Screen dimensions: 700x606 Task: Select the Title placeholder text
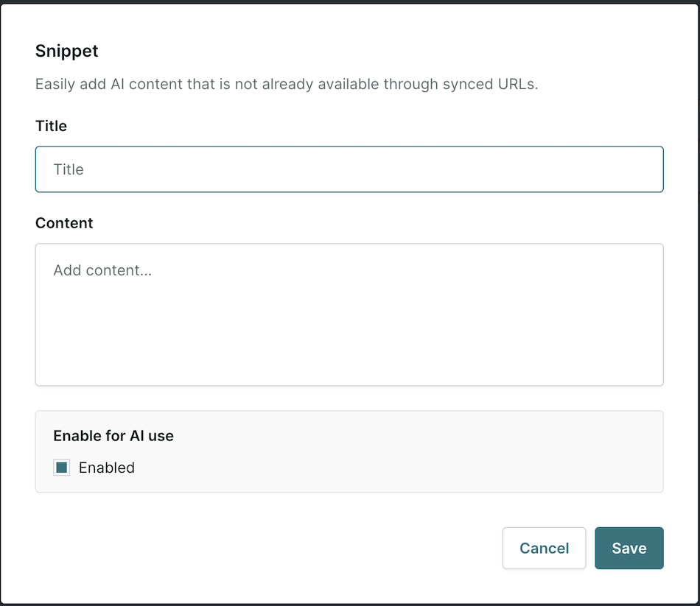[69, 169]
